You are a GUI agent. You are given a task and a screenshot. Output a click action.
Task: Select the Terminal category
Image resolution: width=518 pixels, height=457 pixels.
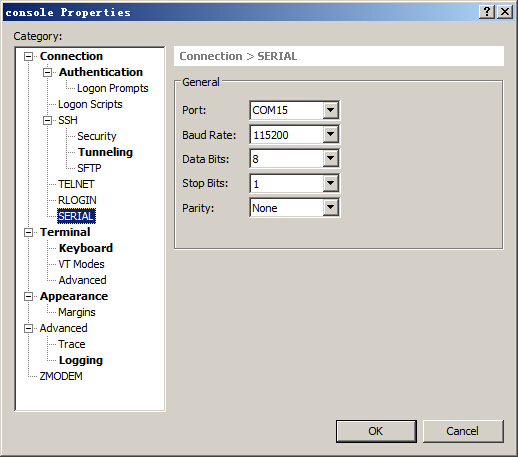pos(65,232)
